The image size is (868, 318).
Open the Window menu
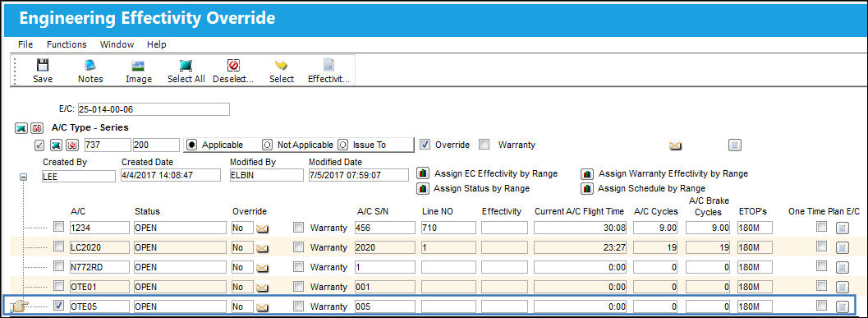117,44
